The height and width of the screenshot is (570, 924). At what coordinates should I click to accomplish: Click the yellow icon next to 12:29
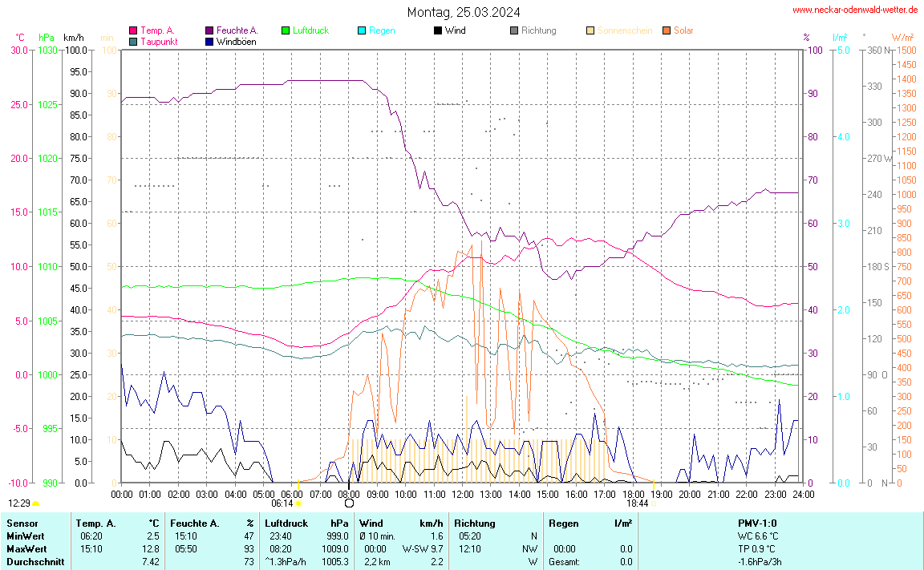(x=35, y=503)
